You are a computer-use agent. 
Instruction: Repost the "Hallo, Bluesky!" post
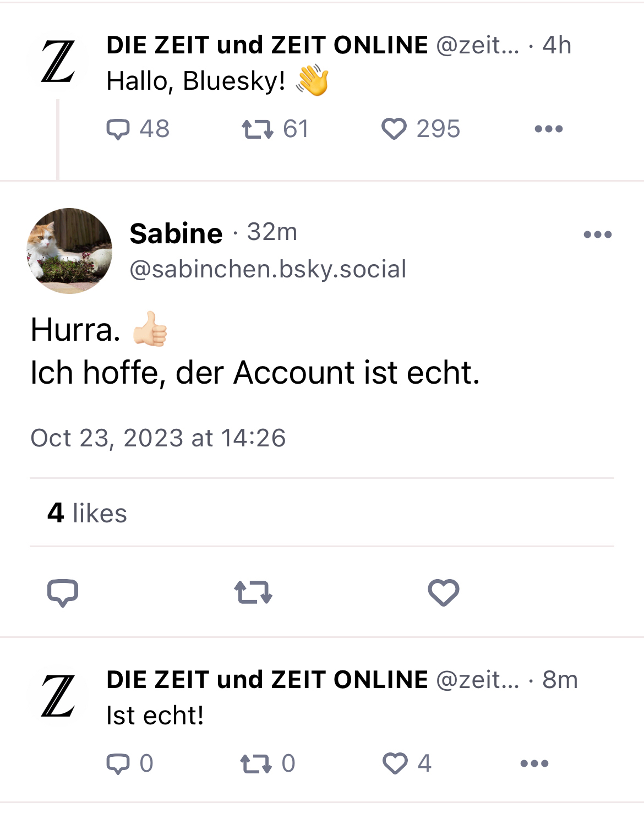(x=257, y=129)
